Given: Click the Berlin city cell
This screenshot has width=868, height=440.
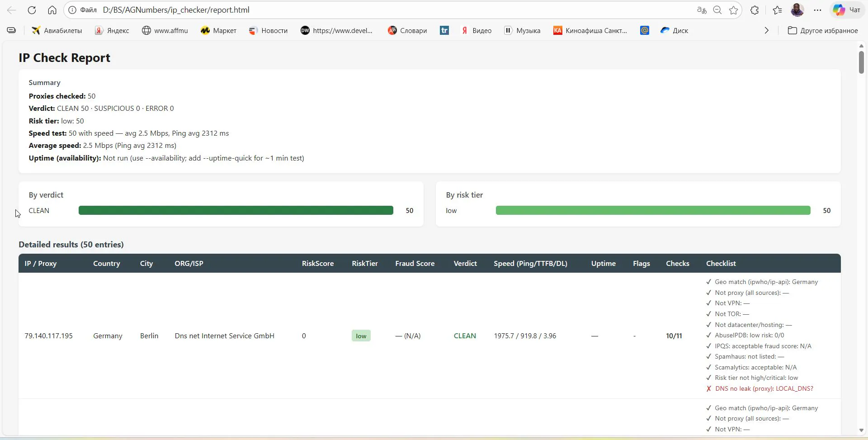Looking at the screenshot, I should point(149,336).
